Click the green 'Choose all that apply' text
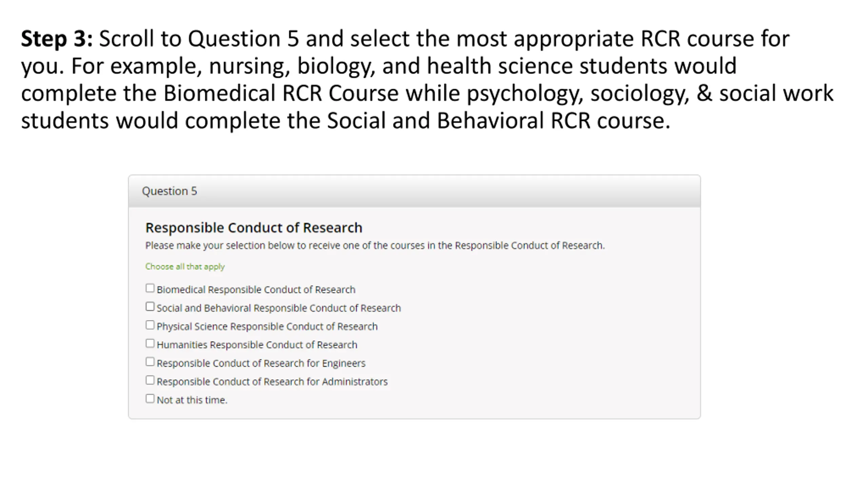The width and height of the screenshot is (868, 488). pos(185,267)
